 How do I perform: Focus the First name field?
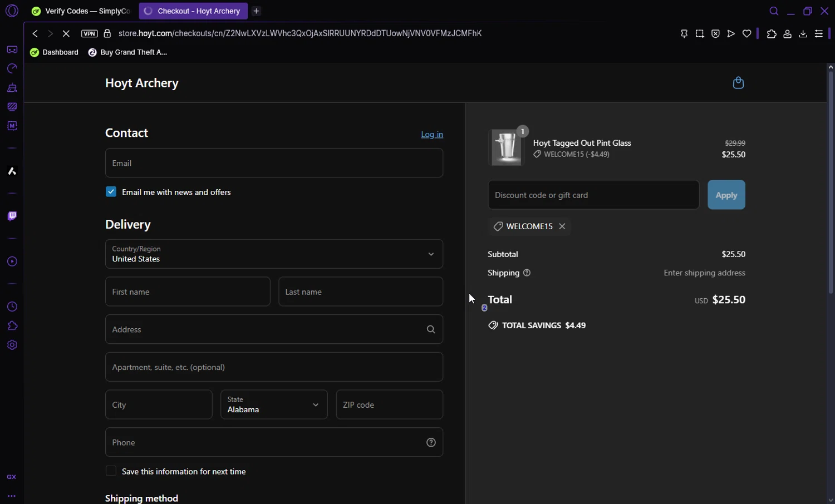pos(188,291)
